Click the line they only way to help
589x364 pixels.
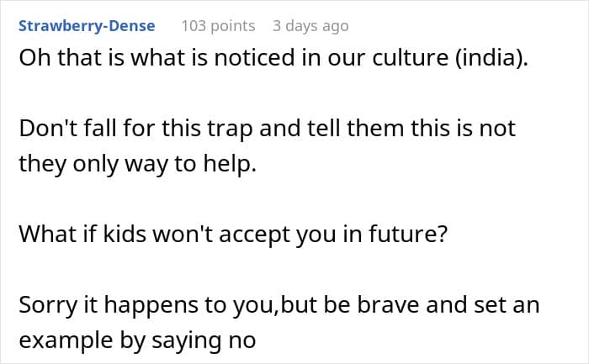[x=137, y=165]
